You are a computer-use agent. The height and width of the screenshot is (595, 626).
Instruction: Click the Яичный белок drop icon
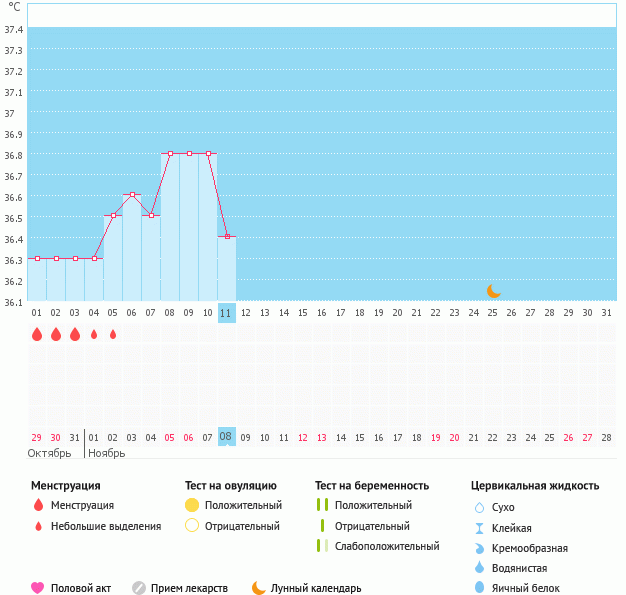(479, 588)
